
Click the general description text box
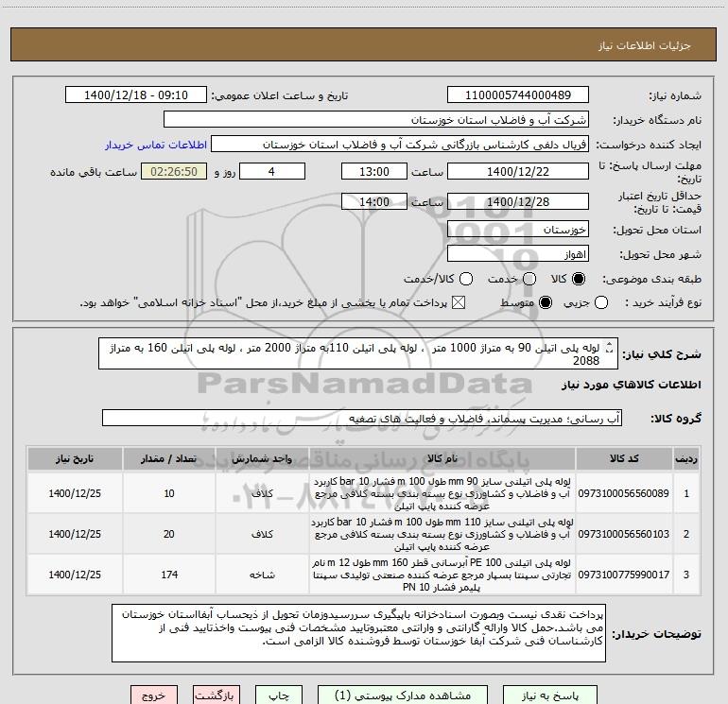[358, 353]
